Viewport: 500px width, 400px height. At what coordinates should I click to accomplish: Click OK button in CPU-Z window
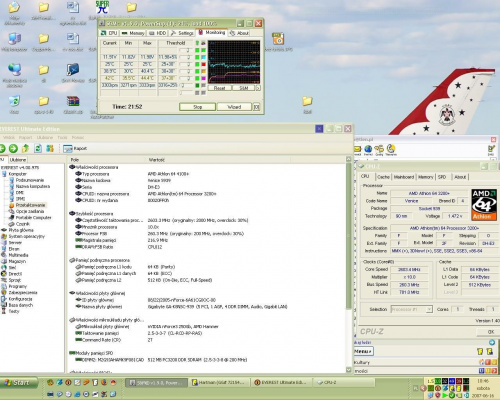pyautogui.click(x=489, y=332)
